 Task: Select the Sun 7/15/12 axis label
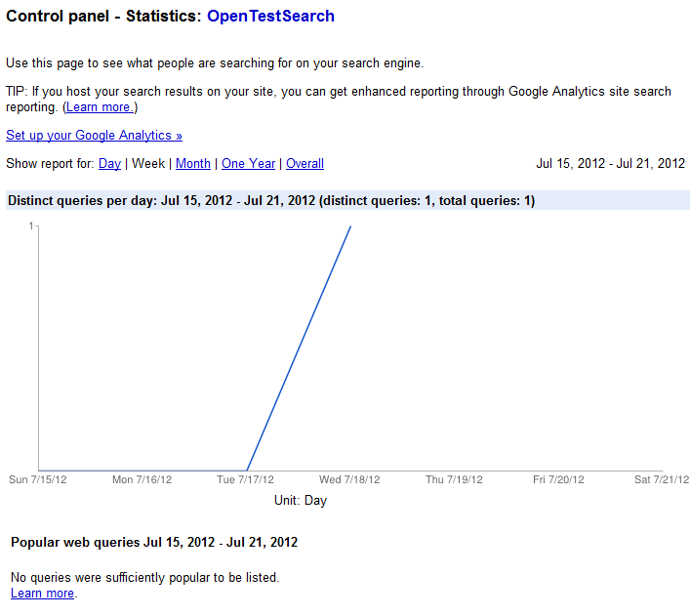point(38,479)
